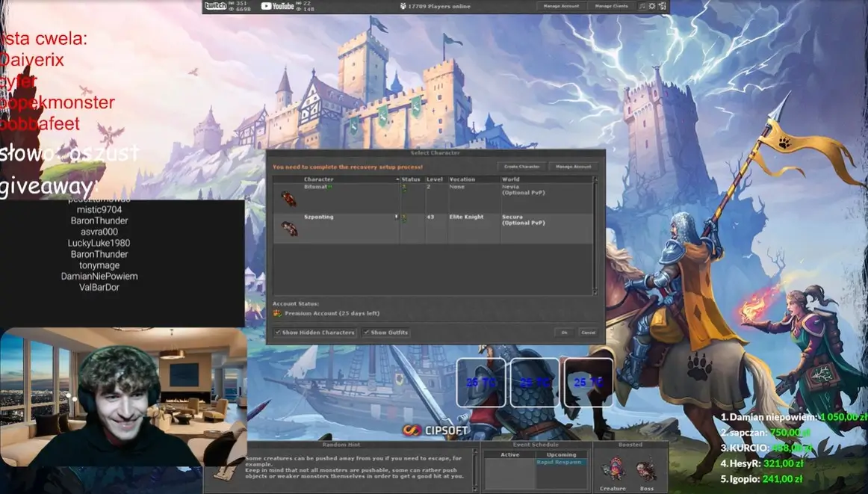Click the character list scrollbar down arrow
The height and width of the screenshot is (494, 868).
[595, 292]
